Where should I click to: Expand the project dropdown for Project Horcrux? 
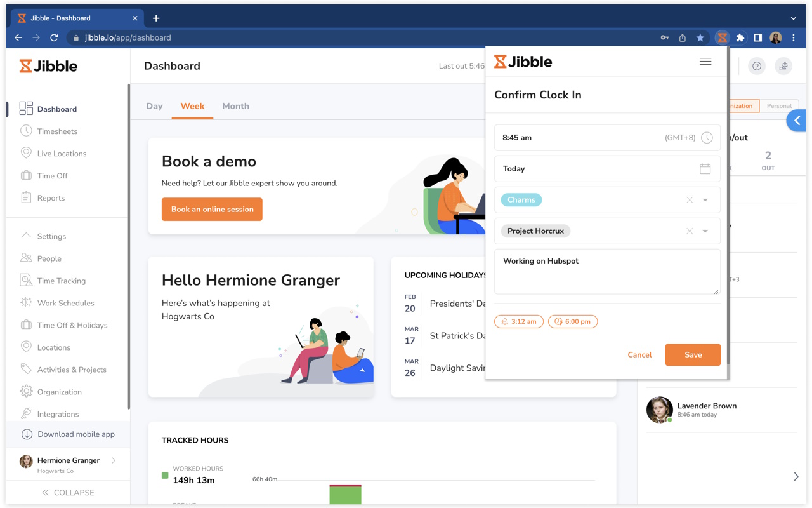(x=705, y=231)
